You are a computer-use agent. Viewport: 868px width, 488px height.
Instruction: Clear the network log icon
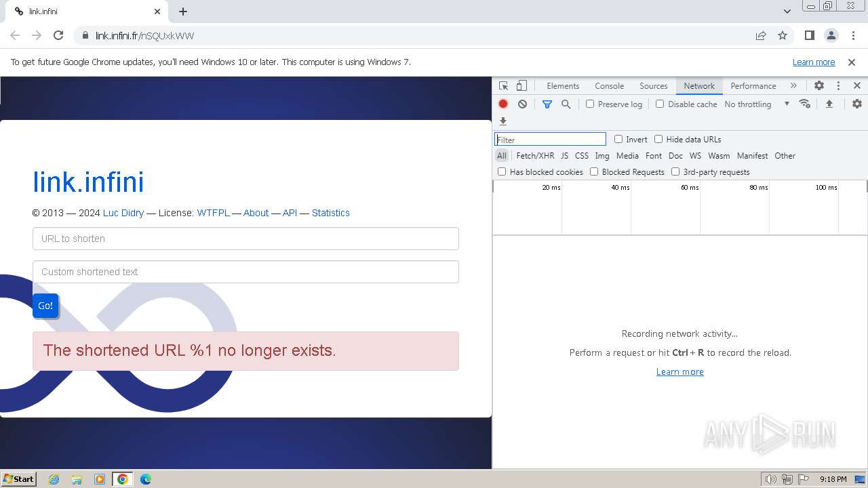click(x=522, y=104)
